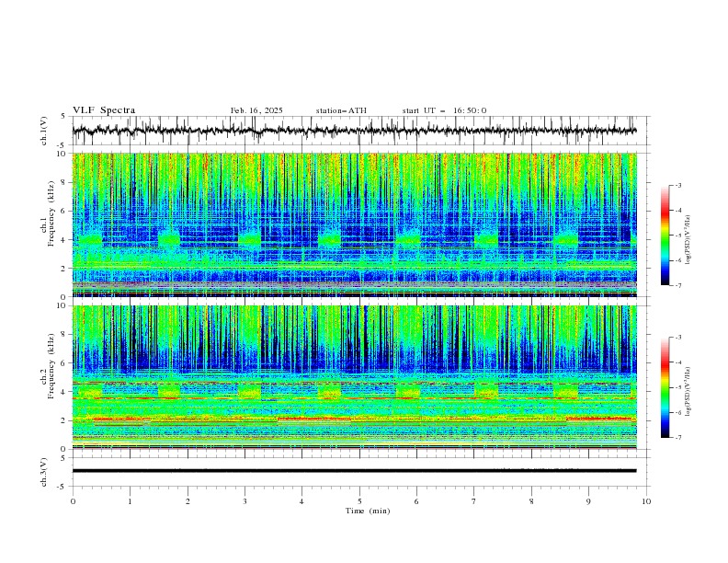Click the upper spectrogram color scale bar
The width and height of the screenshot is (728, 563).
click(665, 236)
